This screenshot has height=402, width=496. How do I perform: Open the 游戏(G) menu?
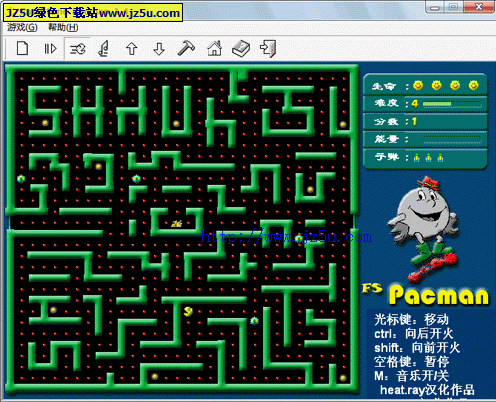(x=22, y=27)
